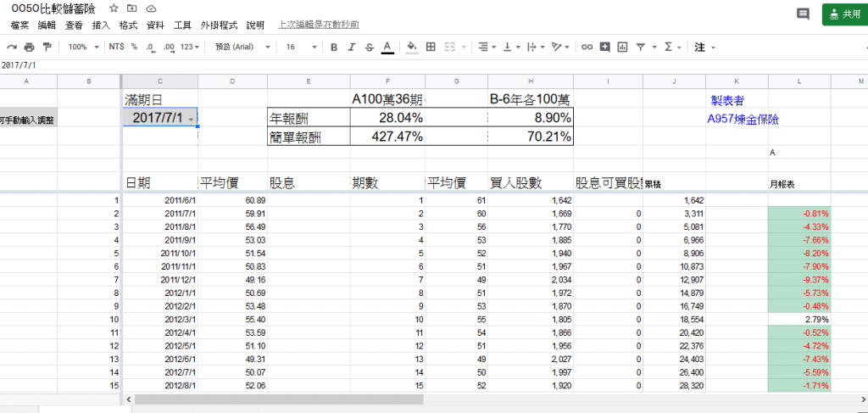This screenshot has height=413, width=868.
Task: Open the 外掛程式 menu
Action: click(x=219, y=25)
